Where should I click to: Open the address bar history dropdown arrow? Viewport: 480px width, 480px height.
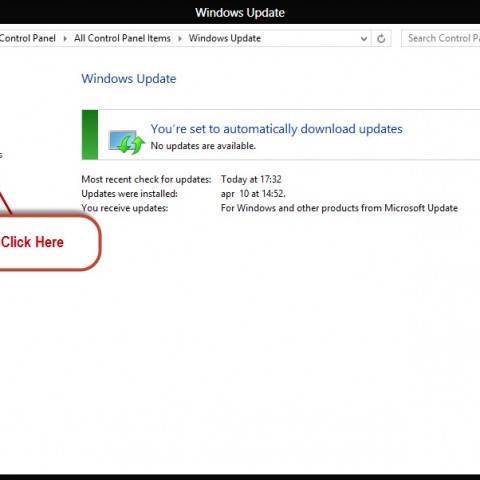(364, 39)
